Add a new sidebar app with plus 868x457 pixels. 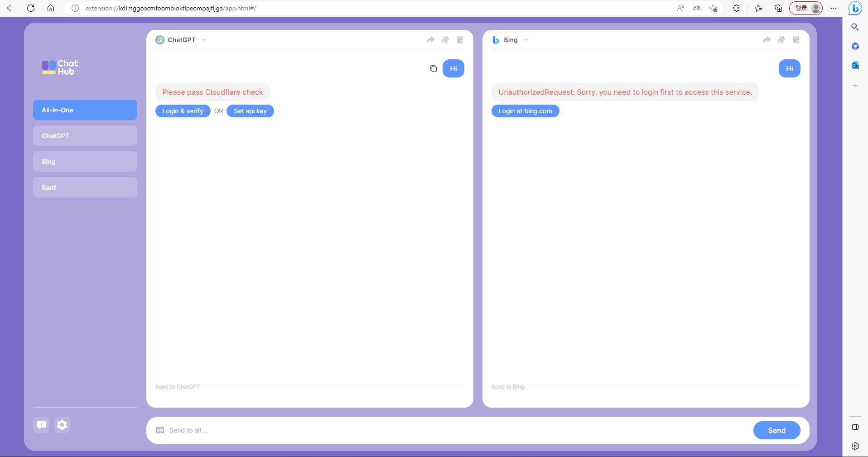click(855, 86)
